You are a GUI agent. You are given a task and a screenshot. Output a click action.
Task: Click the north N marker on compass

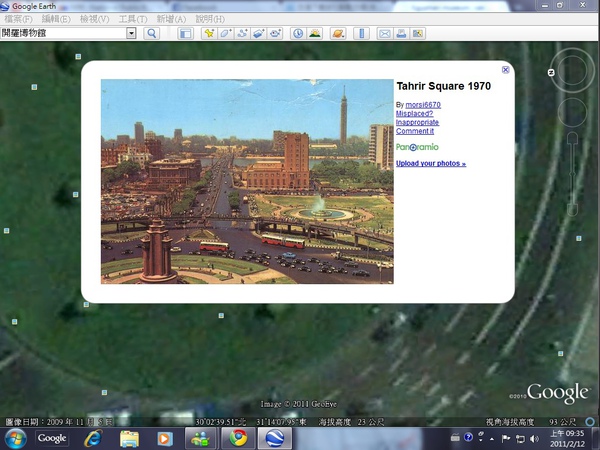(x=551, y=72)
